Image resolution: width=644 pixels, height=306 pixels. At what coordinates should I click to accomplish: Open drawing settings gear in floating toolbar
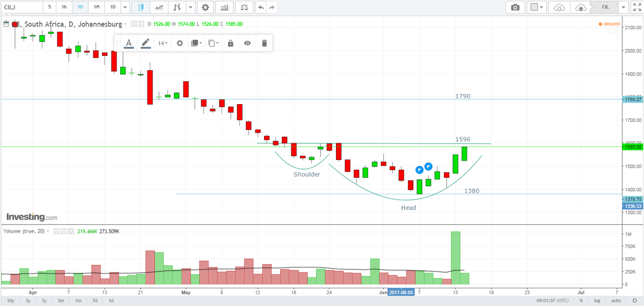click(180, 43)
